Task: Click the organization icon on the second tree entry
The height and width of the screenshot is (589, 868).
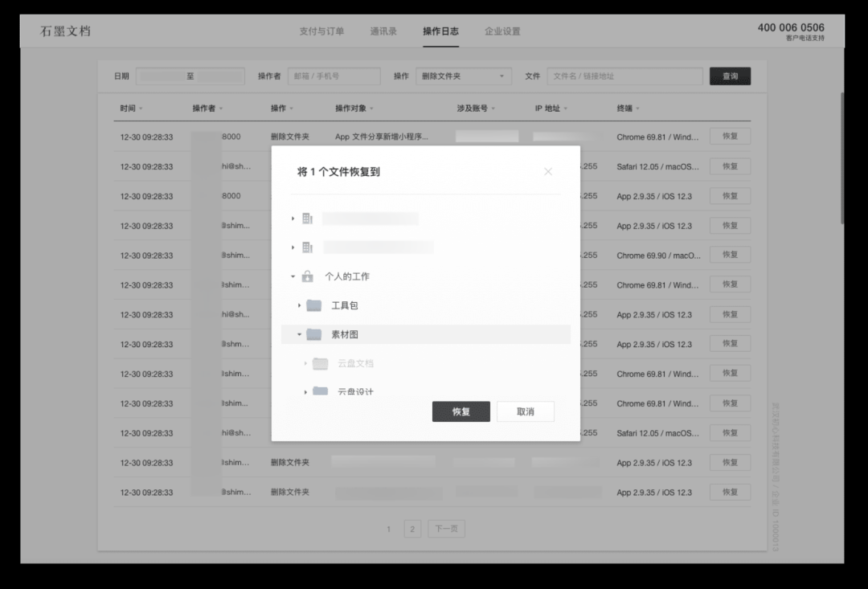Action: pyautogui.click(x=306, y=247)
